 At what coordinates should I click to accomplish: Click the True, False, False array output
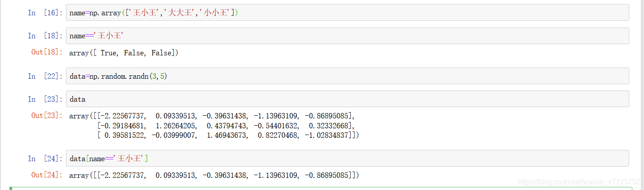124,53
